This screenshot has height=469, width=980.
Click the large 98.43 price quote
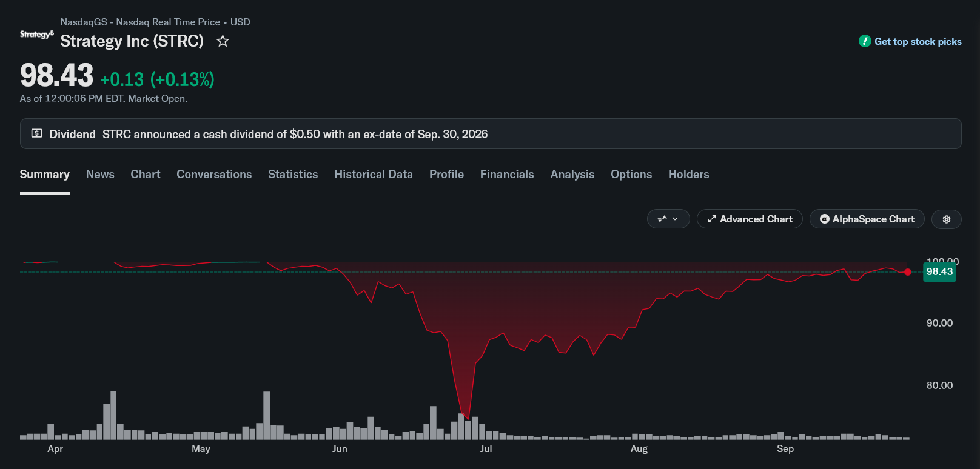(x=56, y=76)
